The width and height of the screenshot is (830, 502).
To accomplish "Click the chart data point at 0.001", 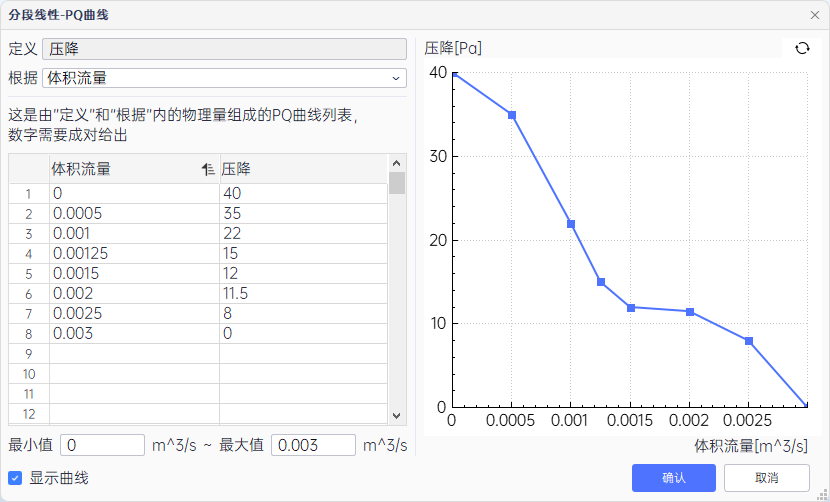I will coord(571,224).
